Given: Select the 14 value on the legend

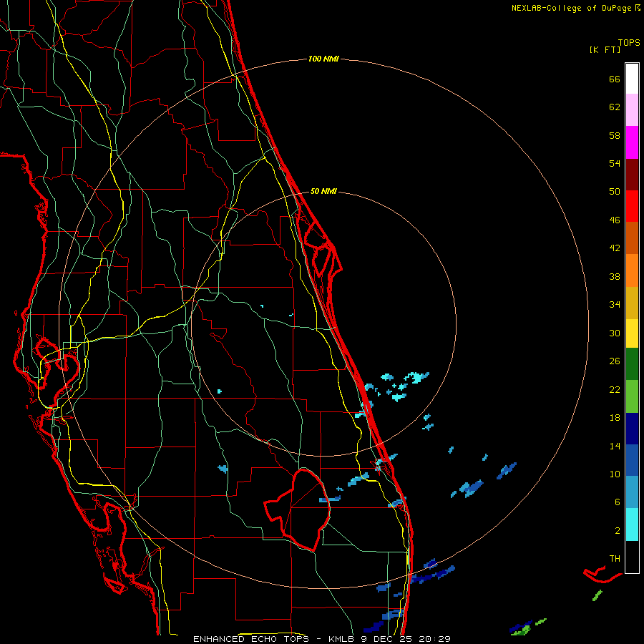Looking at the screenshot, I should tap(615, 446).
